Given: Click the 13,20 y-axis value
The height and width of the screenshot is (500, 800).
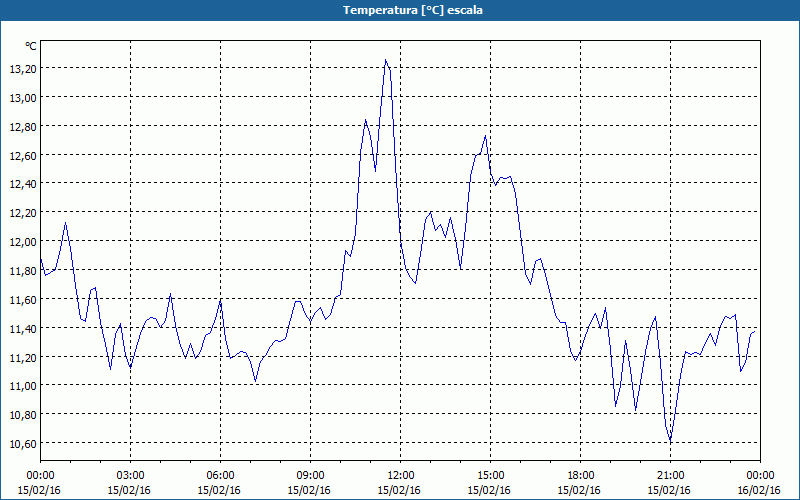Looking at the screenshot, I should 23,69.
